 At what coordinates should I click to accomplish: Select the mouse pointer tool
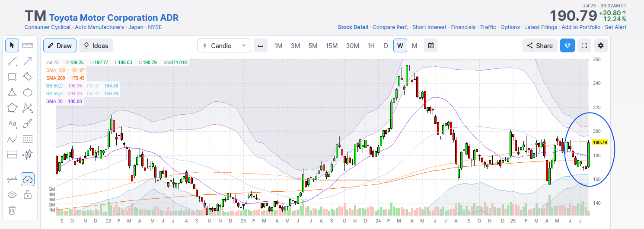pyautogui.click(x=12, y=45)
